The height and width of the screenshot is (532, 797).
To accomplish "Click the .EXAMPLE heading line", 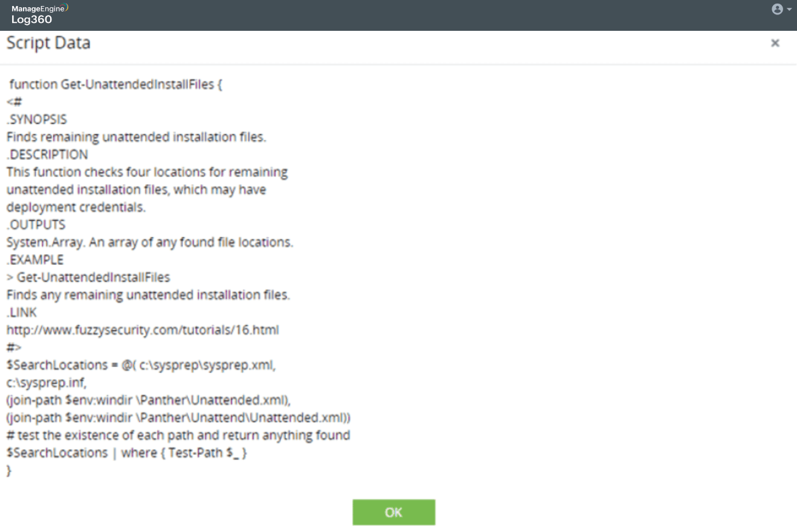I will [35, 260].
